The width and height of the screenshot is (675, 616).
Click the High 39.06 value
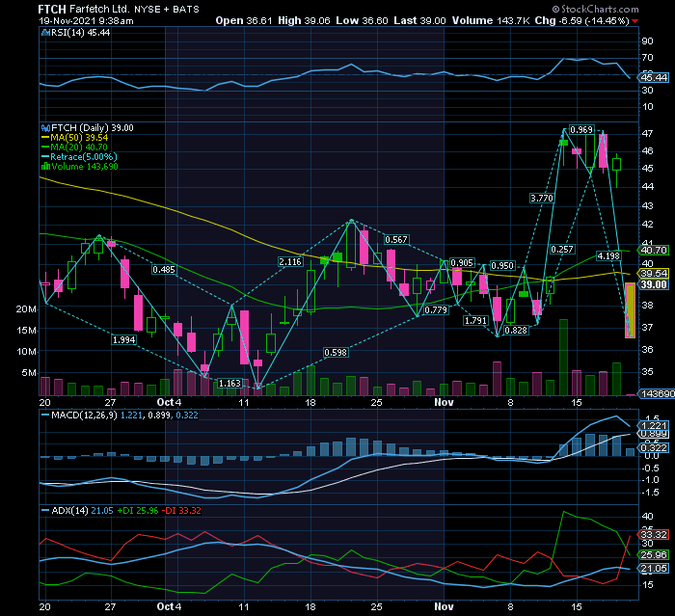tap(304, 20)
